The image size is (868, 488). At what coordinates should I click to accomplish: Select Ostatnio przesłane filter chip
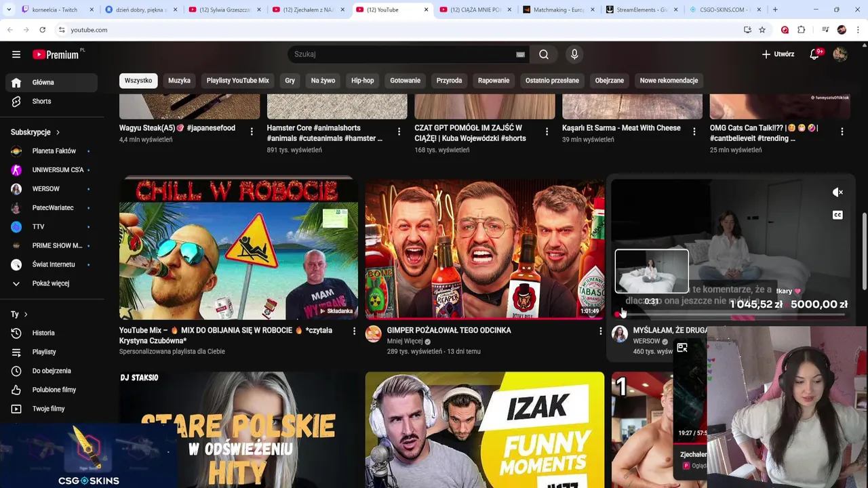click(x=552, y=81)
